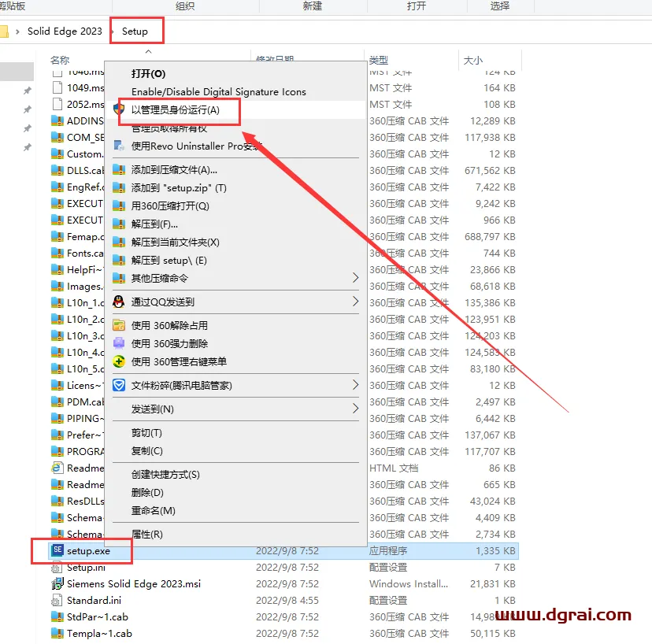Select 创建快捷方式(S)

coord(165,475)
